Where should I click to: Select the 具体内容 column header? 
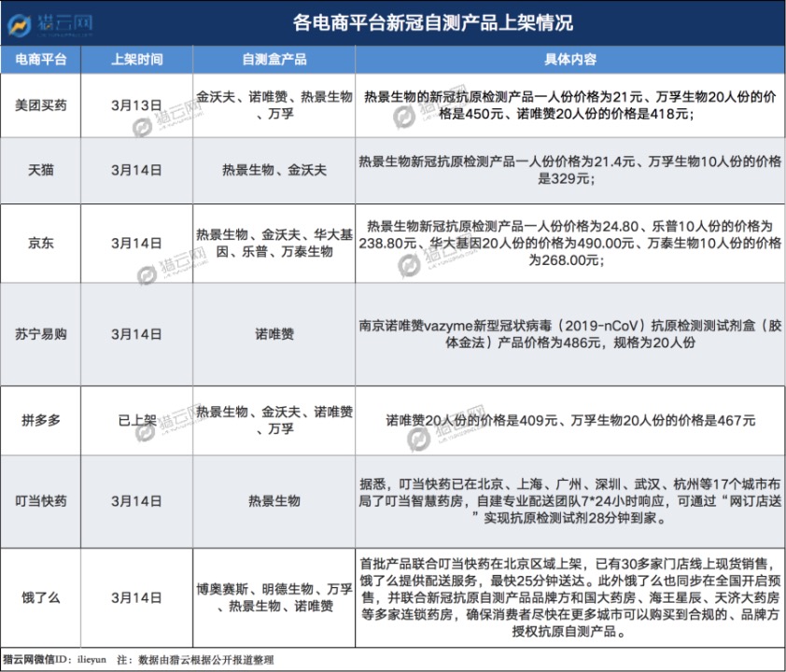pyautogui.click(x=570, y=60)
